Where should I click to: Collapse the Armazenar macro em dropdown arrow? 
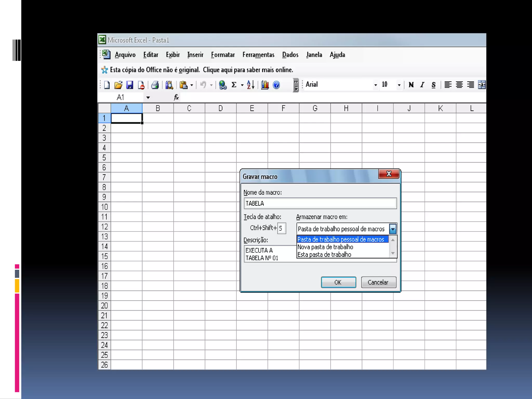click(393, 229)
